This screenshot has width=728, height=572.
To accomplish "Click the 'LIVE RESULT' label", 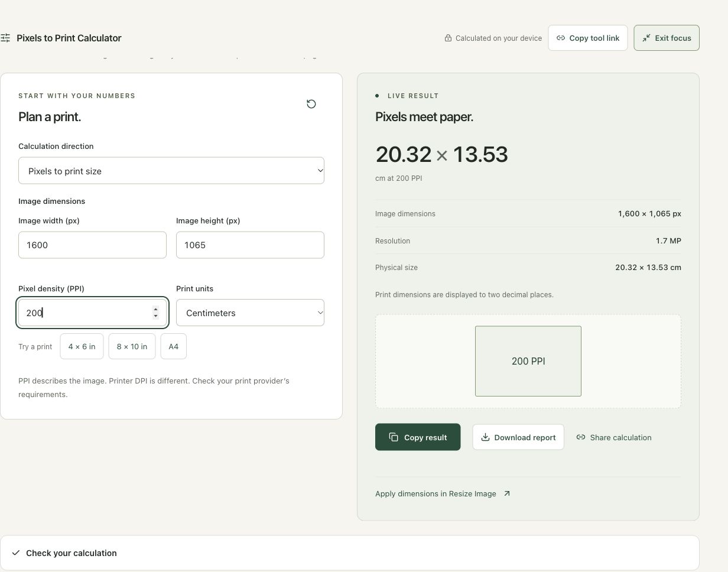I will [413, 96].
